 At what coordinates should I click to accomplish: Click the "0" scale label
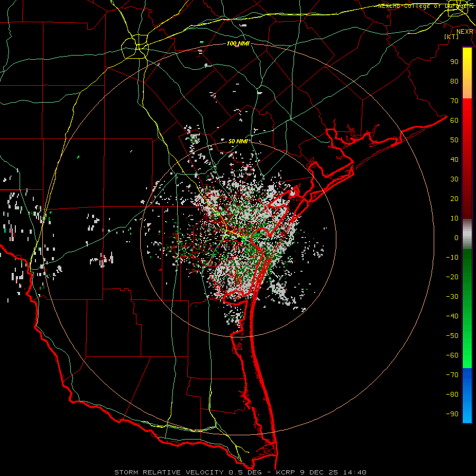(x=456, y=238)
